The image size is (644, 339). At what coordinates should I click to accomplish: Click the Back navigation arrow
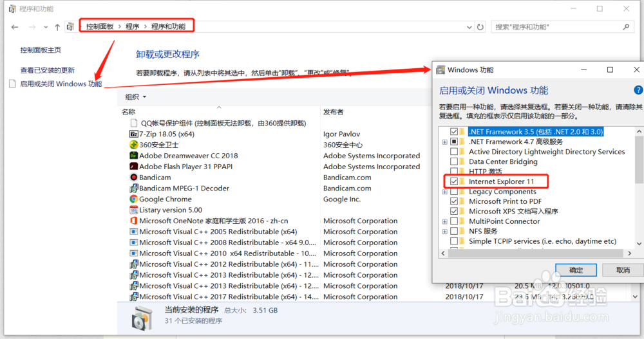pos(15,27)
